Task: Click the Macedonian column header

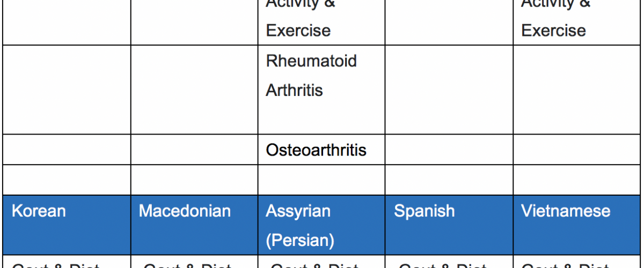Action: 194,225
